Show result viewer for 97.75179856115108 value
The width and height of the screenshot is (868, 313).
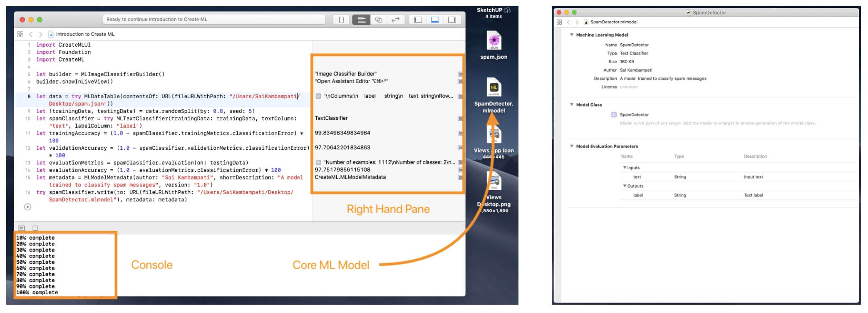click(460, 170)
